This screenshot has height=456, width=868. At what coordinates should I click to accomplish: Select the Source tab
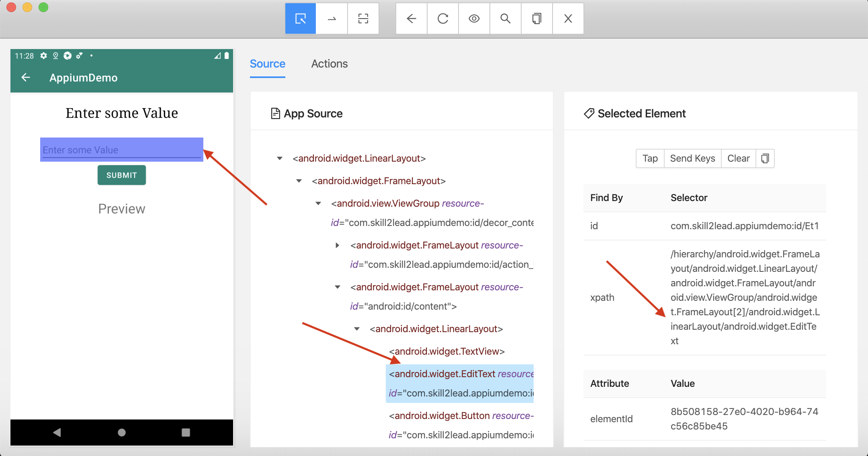click(267, 64)
